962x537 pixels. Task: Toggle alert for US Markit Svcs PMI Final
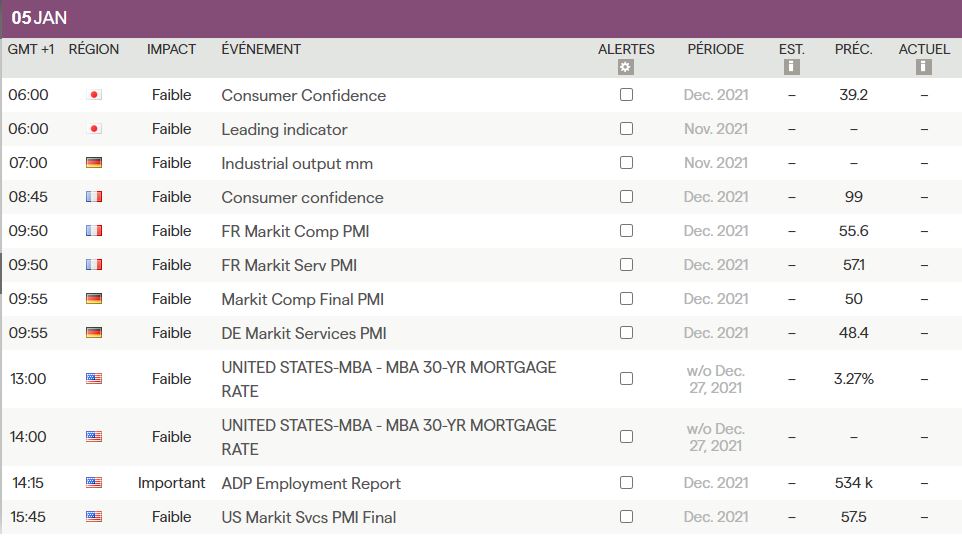click(x=626, y=517)
